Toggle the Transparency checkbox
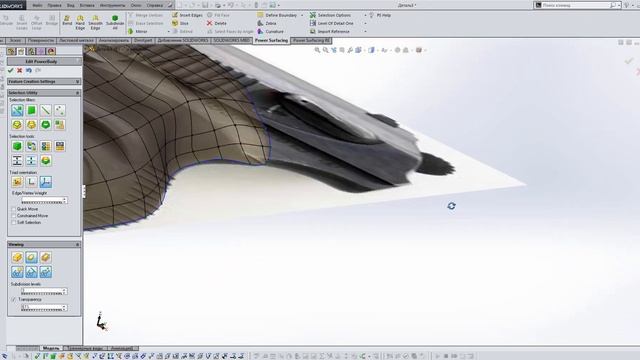 click(13, 299)
